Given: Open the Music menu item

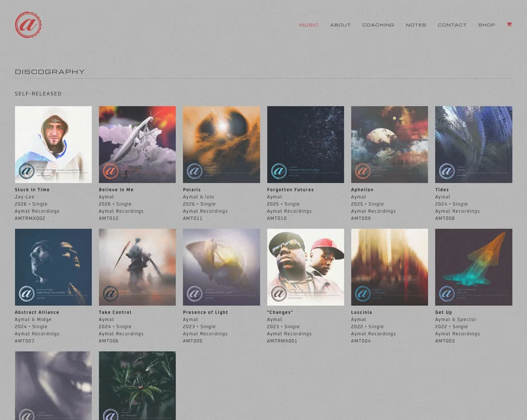Looking at the screenshot, I should [x=309, y=25].
